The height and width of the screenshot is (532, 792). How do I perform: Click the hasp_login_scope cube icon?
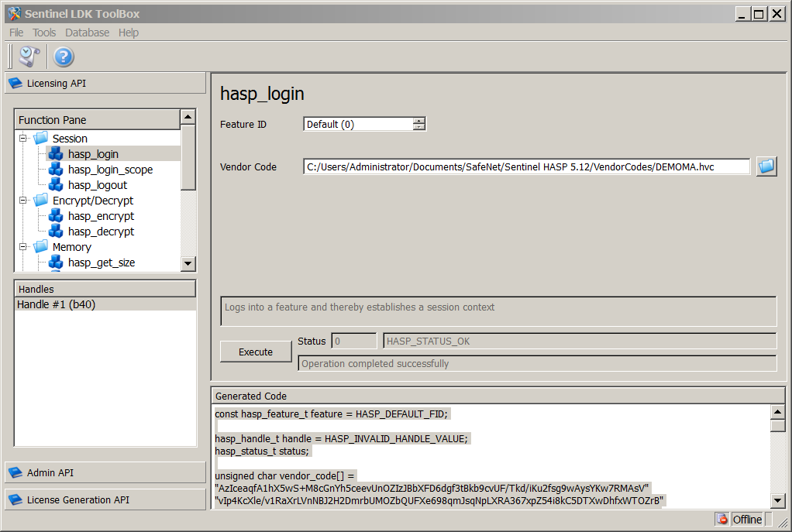click(x=56, y=169)
